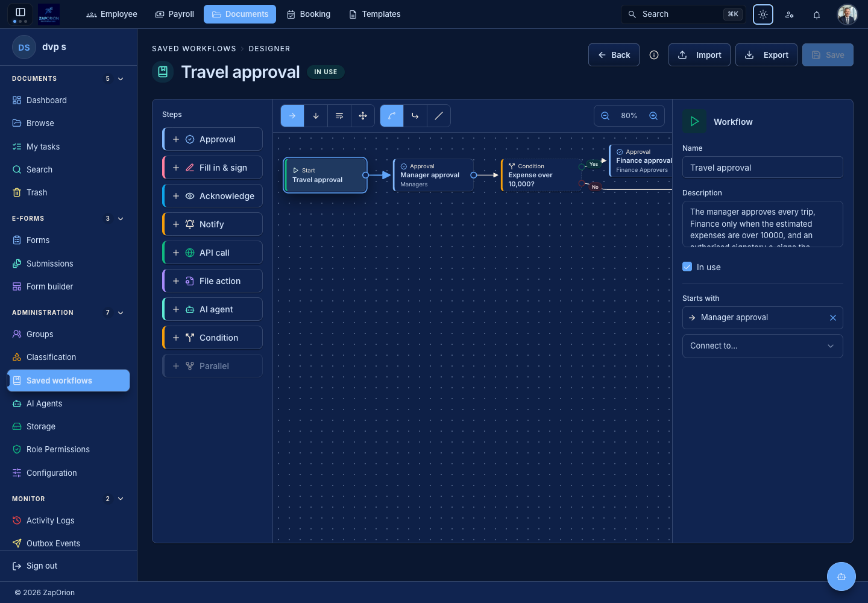Select the free-move layout tool icon
868x603 pixels.
coord(363,116)
